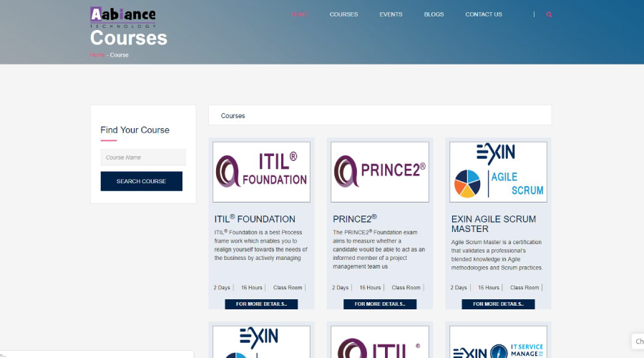Click 'Class Room' in EXIN Agile Scrum card
Viewport: 644px width, 358px height.
click(x=525, y=288)
